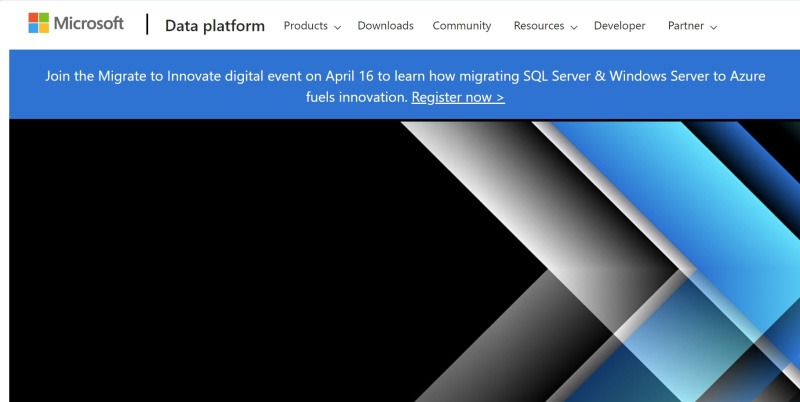The height and width of the screenshot is (402, 800).
Task: Expand the Partner chevron arrow
Action: (713, 28)
